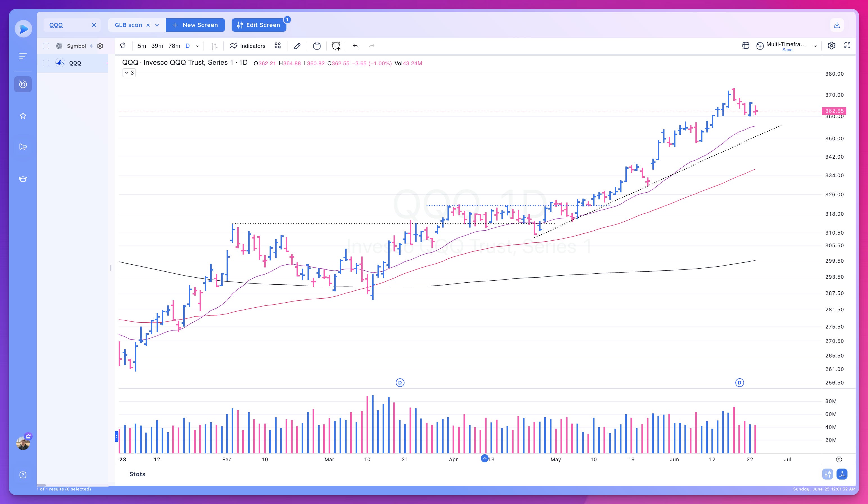Open the Stats panel tab
Screen dimensions: 868x504
(137, 474)
